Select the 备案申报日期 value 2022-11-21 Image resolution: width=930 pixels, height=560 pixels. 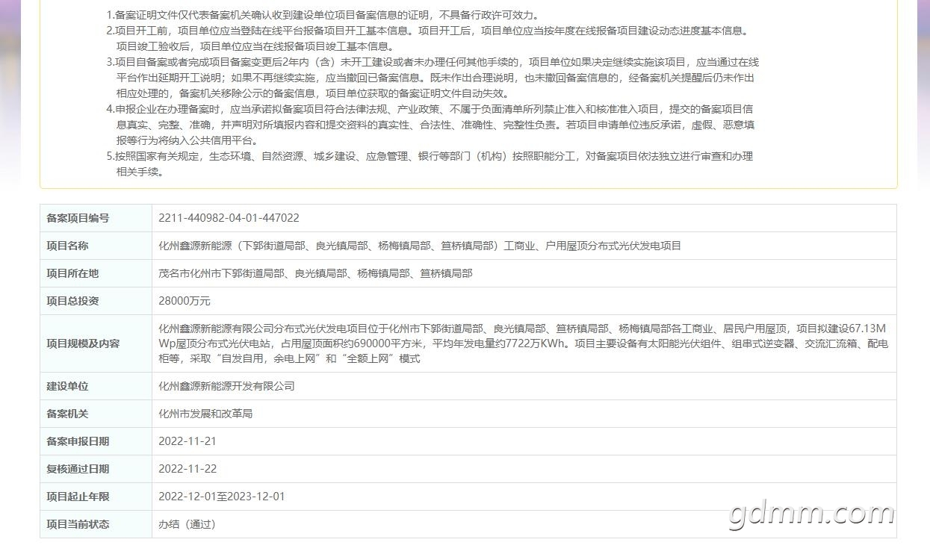(187, 441)
